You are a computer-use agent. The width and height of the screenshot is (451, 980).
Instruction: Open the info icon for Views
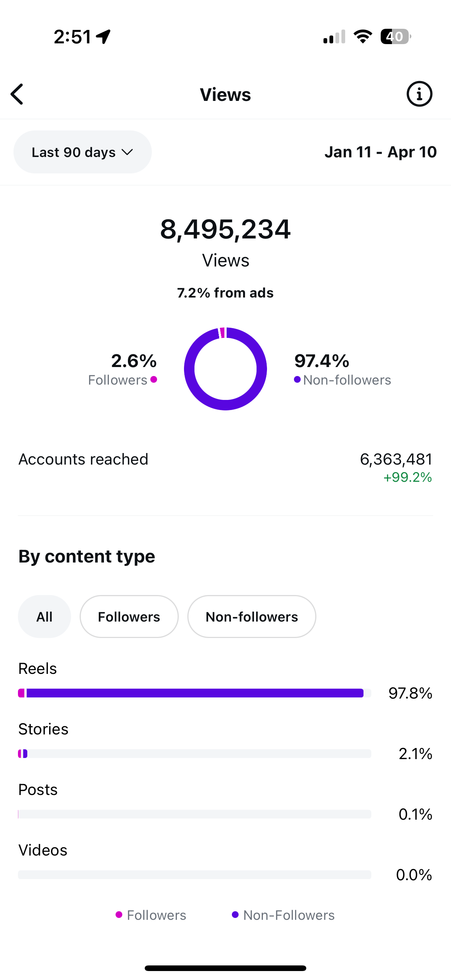(420, 94)
